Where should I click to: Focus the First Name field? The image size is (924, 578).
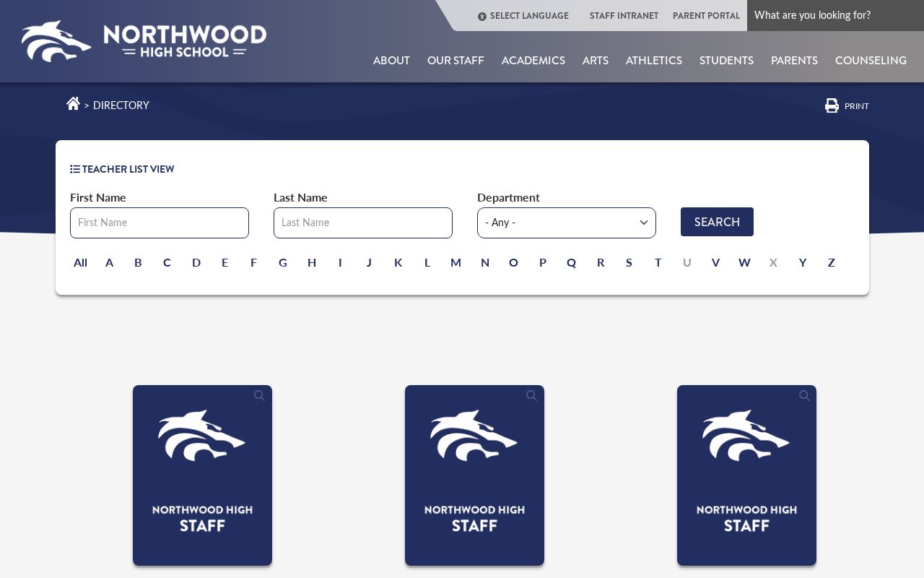[160, 223]
